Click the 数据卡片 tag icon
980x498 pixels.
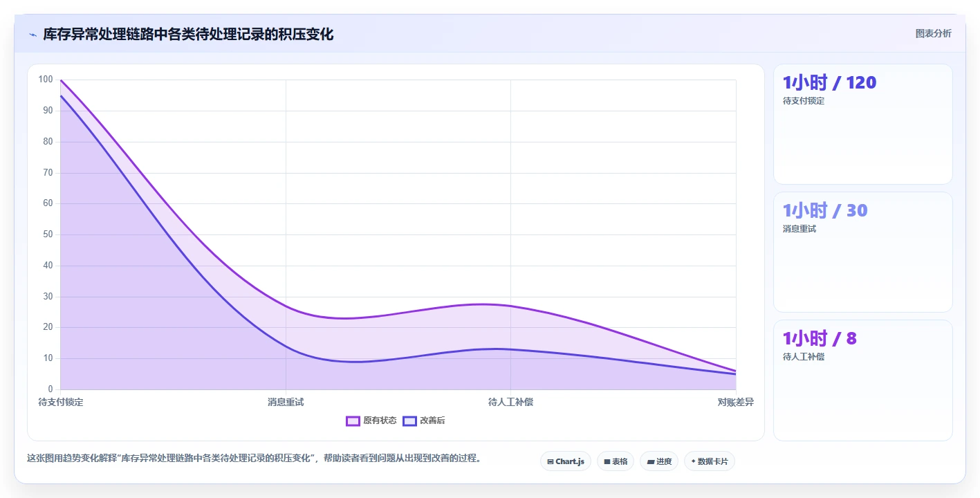[x=693, y=461]
